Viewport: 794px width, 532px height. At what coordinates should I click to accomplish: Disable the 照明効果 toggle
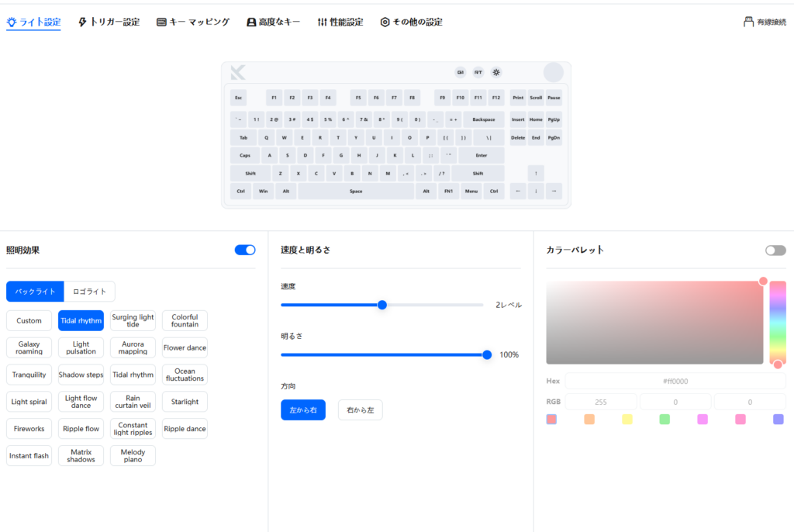coord(245,250)
